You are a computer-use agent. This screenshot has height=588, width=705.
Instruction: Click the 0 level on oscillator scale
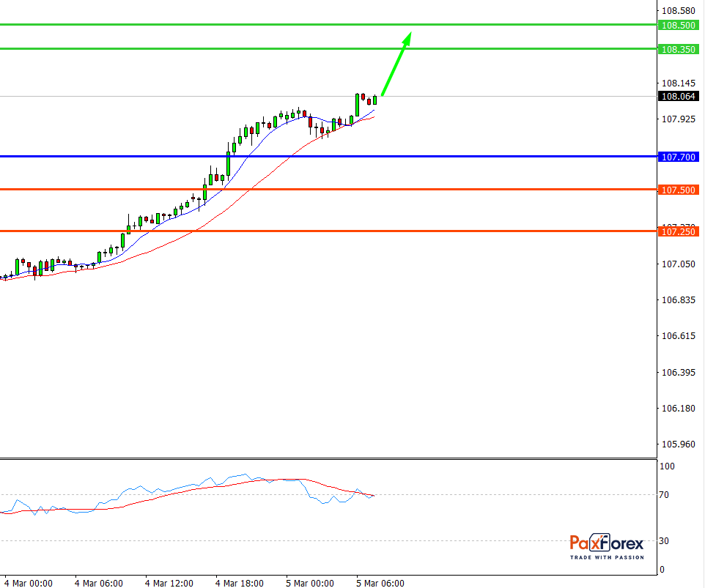pos(662,570)
